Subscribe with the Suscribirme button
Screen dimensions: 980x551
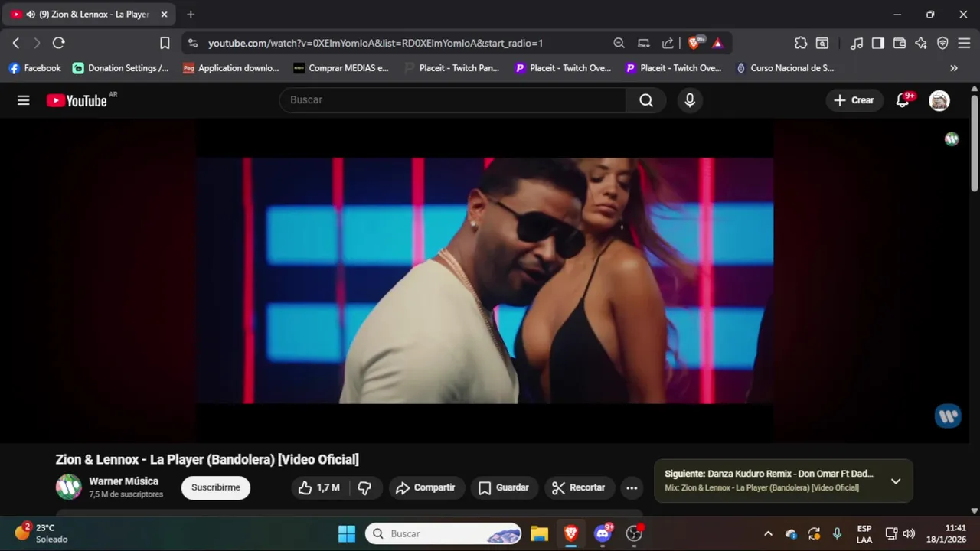coord(216,487)
